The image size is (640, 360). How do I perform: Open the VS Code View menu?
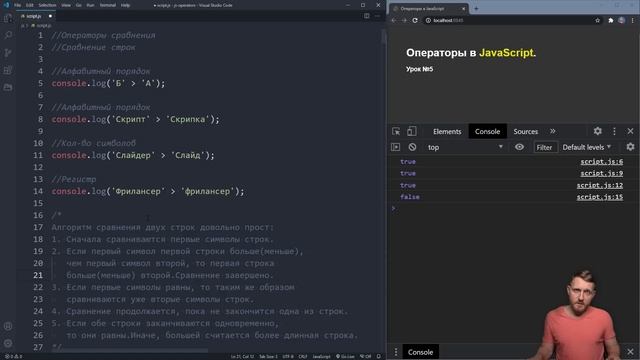tap(66, 5)
